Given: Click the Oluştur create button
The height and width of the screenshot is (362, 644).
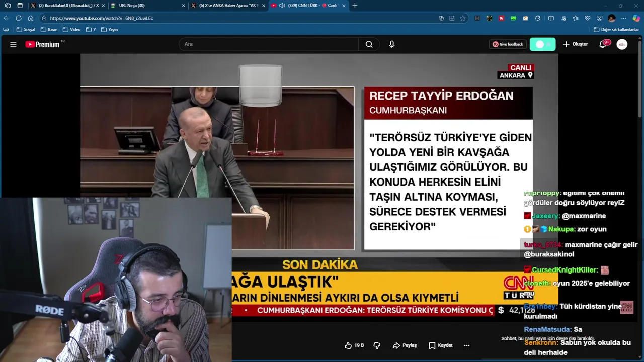Looking at the screenshot, I should [575, 44].
